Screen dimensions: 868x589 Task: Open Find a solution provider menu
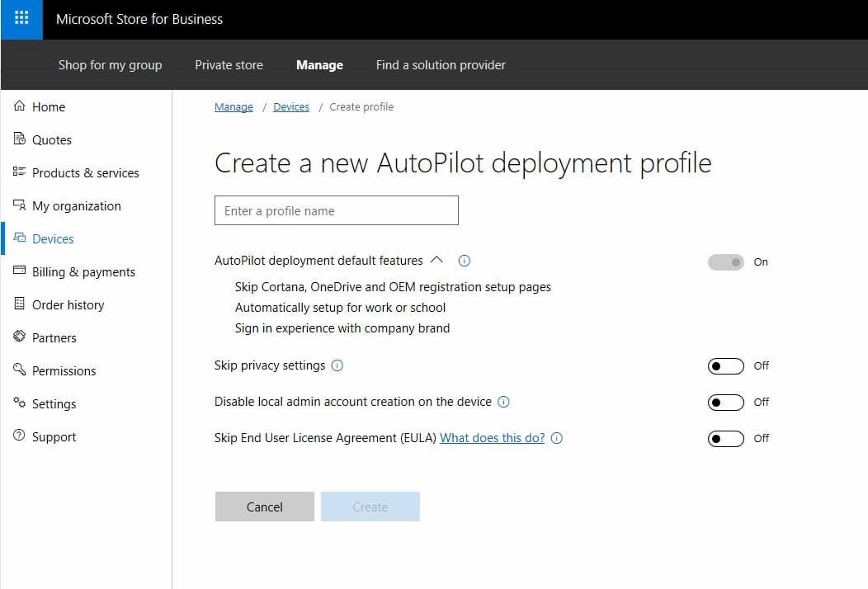tap(440, 64)
